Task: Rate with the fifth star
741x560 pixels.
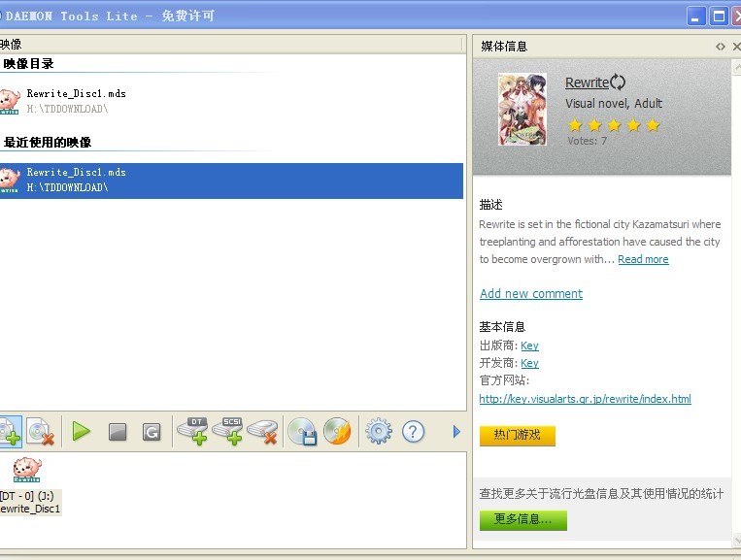Action: click(x=653, y=125)
